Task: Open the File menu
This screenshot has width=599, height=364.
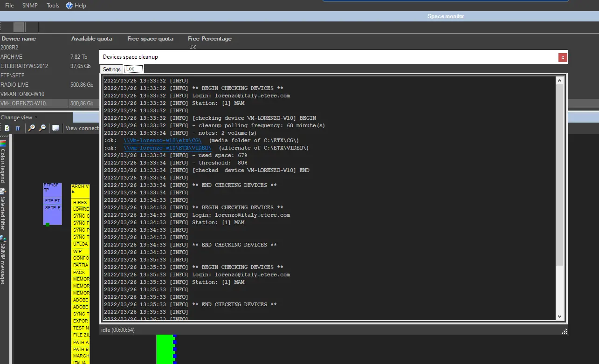Action: (x=9, y=6)
